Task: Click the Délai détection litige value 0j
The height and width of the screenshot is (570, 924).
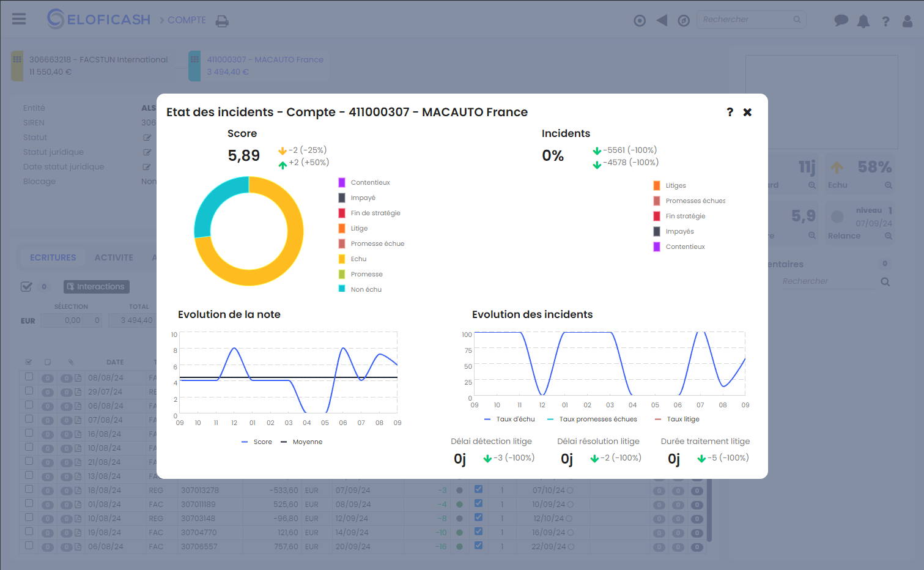Action: (460, 459)
